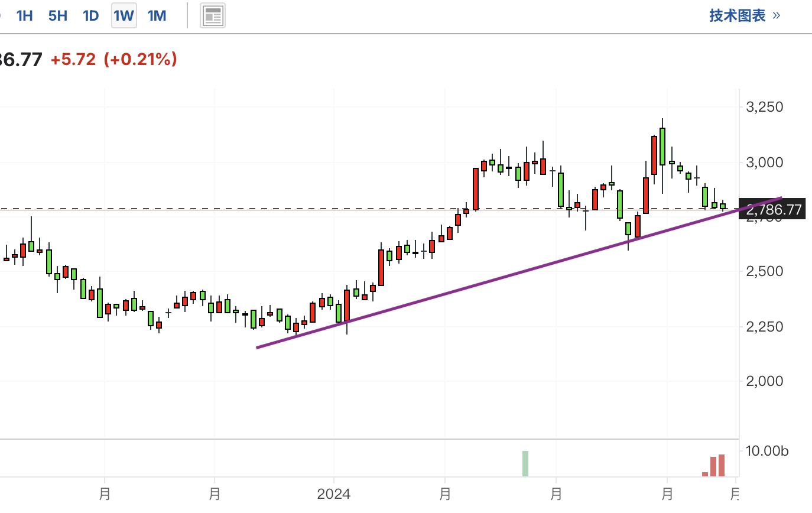Open the chart layout news icon
Viewport: 812px width, 513px height.
(213, 16)
